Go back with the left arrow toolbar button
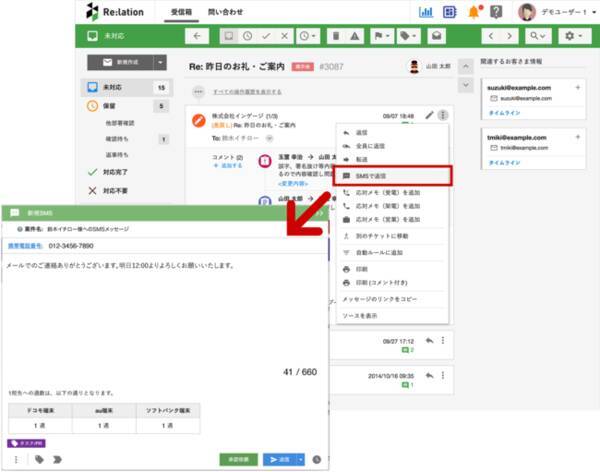This screenshot has height=472, width=600. (x=197, y=36)
